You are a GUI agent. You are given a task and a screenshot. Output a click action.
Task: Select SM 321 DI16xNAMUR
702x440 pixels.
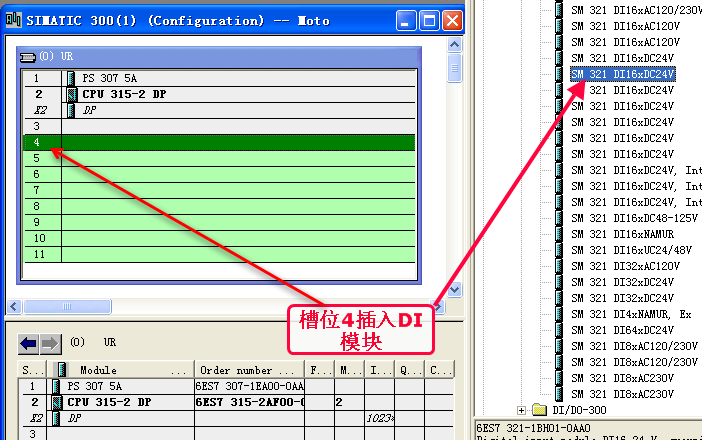pyautogui.click(x=622, y=234)
